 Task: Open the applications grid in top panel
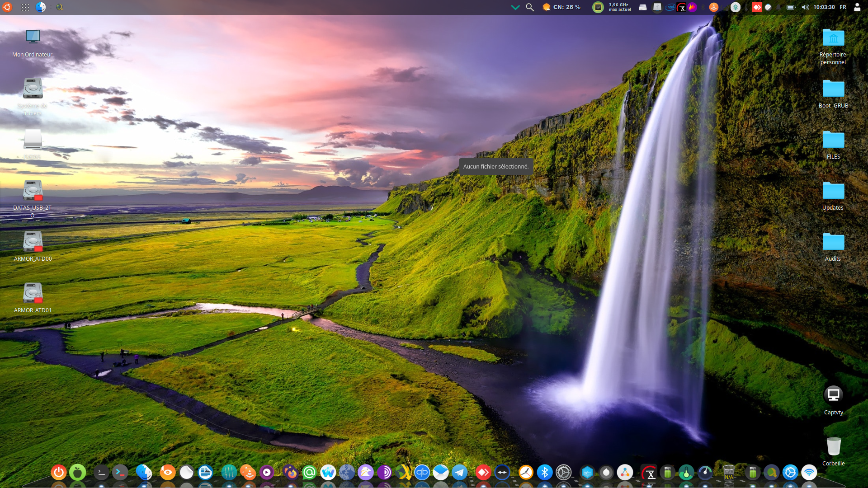point(25,7)
